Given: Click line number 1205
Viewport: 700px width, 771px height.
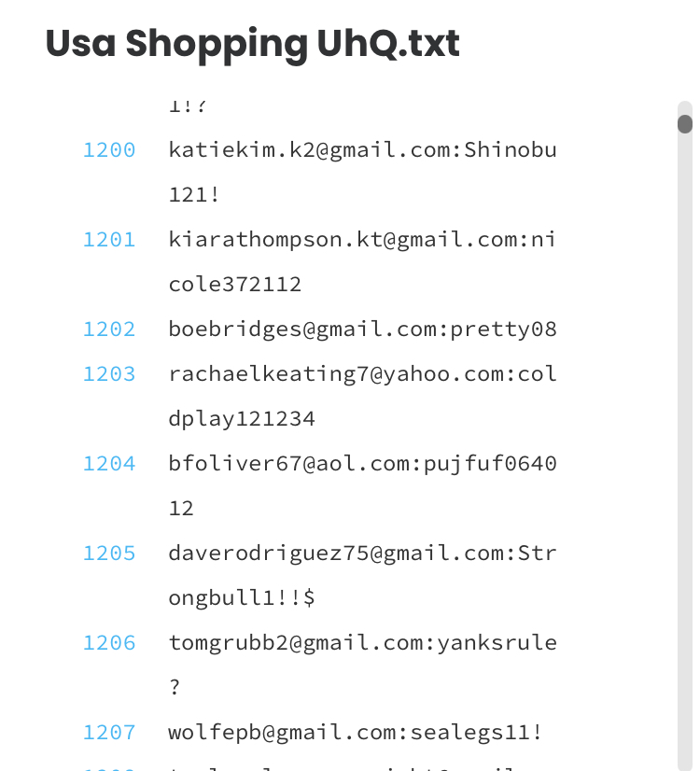Looking at the screenshot, I should click(x=109, y=554).
